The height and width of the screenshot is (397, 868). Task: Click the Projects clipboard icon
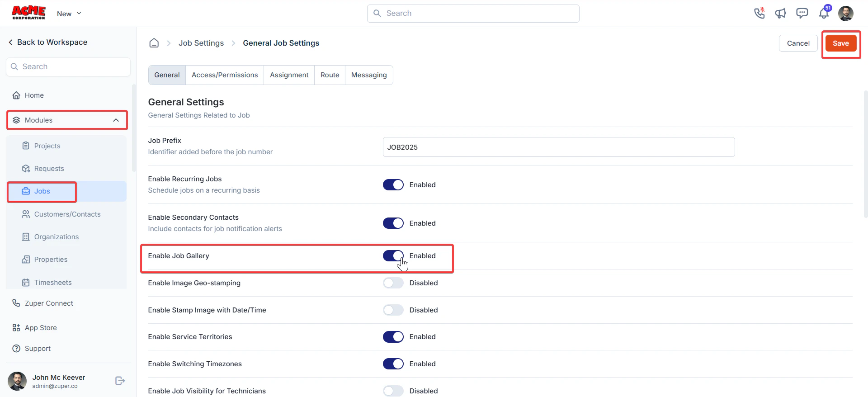pyautogui.click(x=26, y=146)
